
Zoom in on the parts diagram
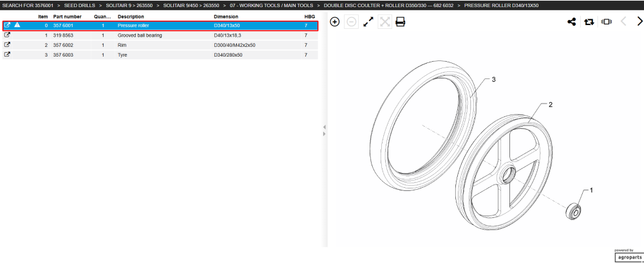tap(335, 22)
